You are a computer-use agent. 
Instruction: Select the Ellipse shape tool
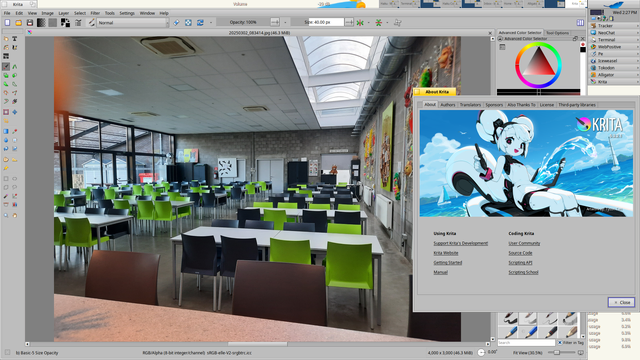15,76
